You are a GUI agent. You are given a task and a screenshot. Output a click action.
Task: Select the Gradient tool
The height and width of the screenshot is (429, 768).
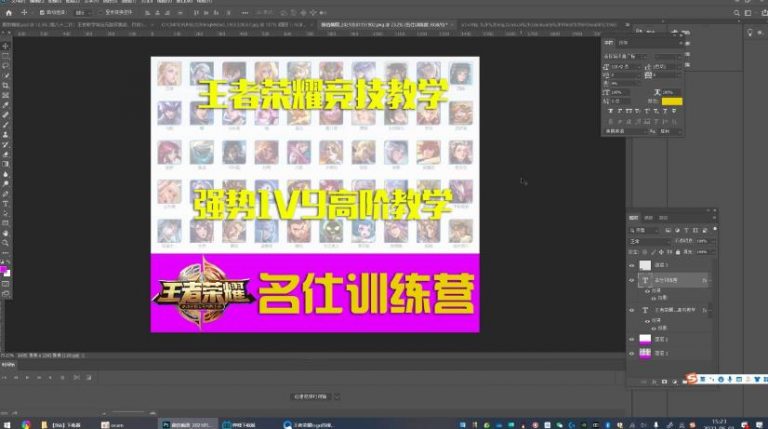[x=5, y=164]
